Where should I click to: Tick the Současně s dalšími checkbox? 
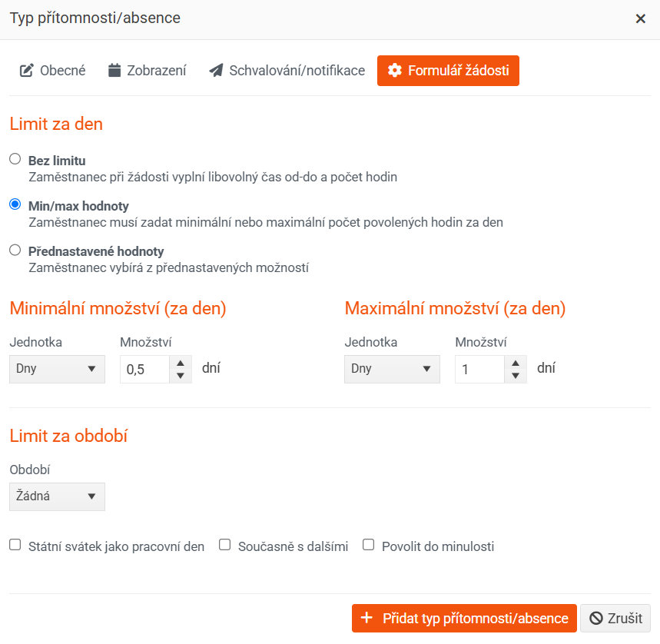point(225,545)
